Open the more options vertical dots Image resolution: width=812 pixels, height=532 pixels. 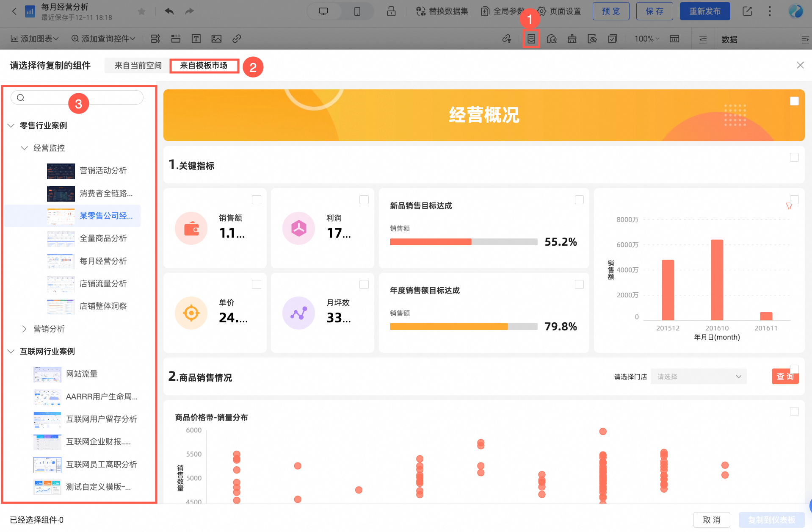[x=770, y=11]
